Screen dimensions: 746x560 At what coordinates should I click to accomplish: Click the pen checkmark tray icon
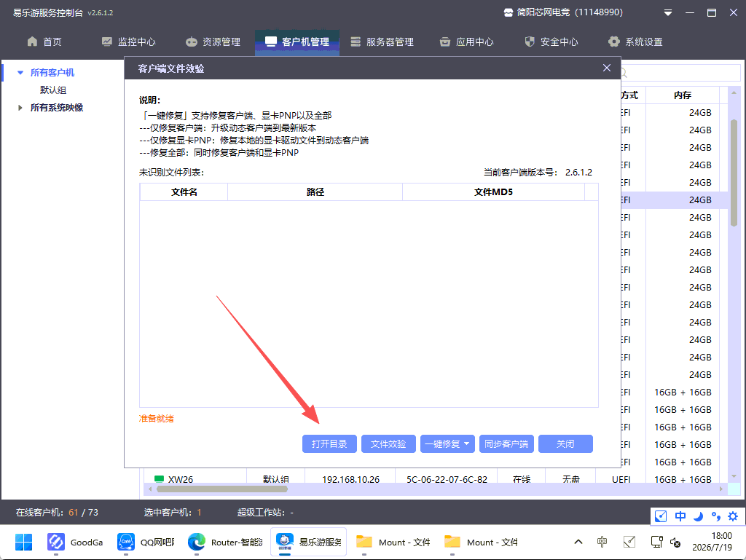click(x=629, y=542)
